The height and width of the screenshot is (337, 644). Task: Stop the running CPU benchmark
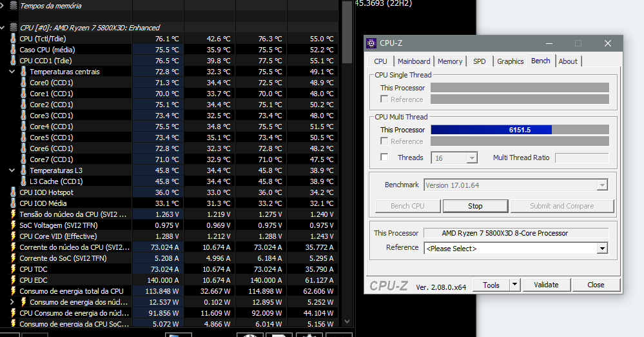(x=475, y=206)
